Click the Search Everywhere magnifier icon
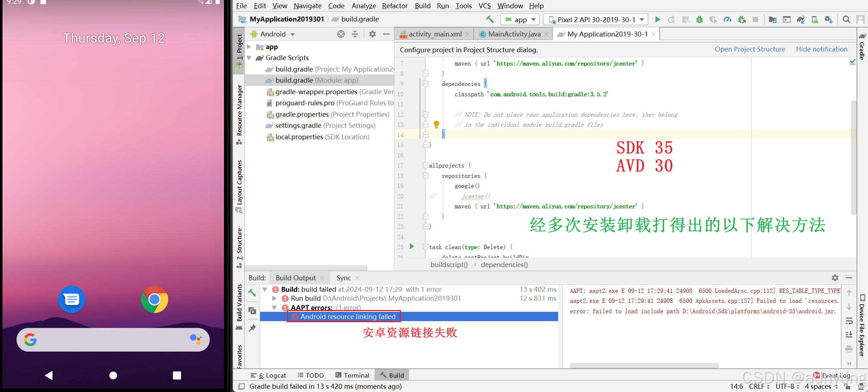This screenshot has width=868, height=392. (846, 19)
